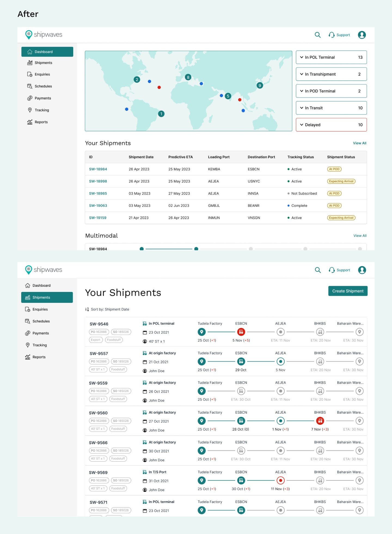
Task: Click the map cluster marker numbered 9
Action: (260, 86)
